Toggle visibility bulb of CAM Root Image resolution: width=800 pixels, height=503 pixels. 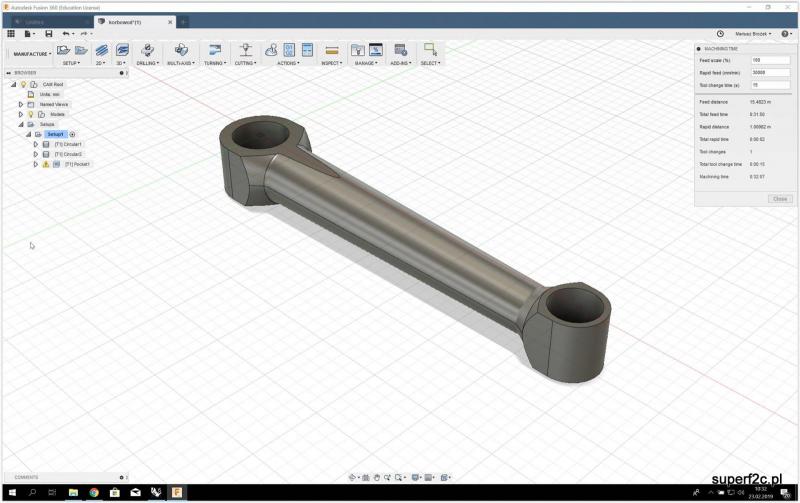coord(23,85)
